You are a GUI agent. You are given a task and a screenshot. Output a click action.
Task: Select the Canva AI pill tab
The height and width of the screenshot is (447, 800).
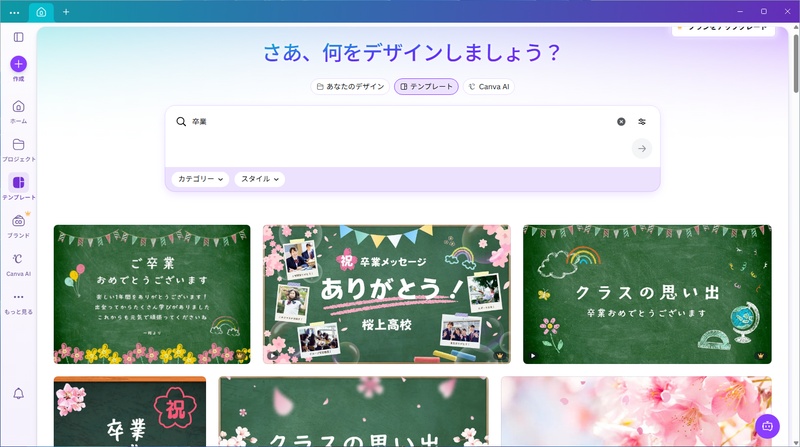click(489, 87)
